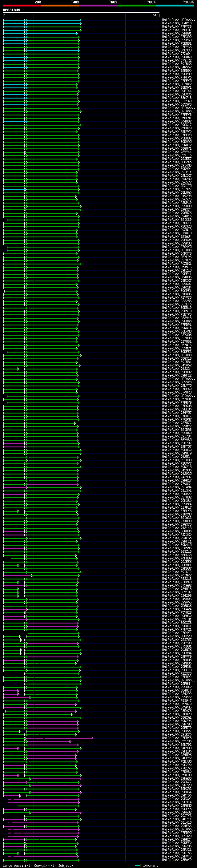This screenshot has width=197, height=868.
Task: Click label UniRef100_Q9LYT5
Action: pyautogui.click(x=177, y=386)
